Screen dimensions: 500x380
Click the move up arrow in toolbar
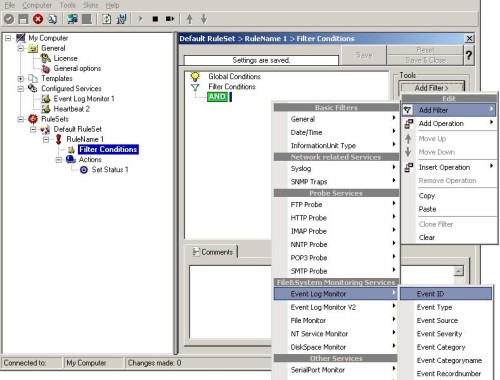pos(189,19)
